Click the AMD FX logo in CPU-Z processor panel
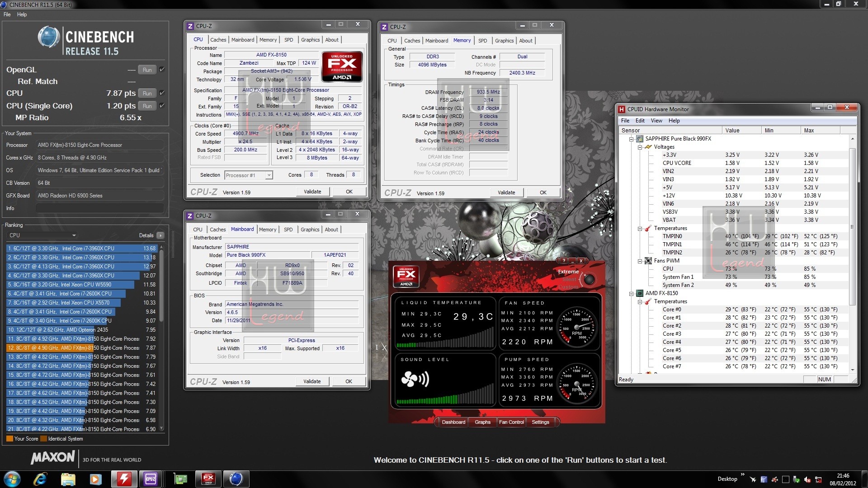868x488 pixels. tap(342, 67)
